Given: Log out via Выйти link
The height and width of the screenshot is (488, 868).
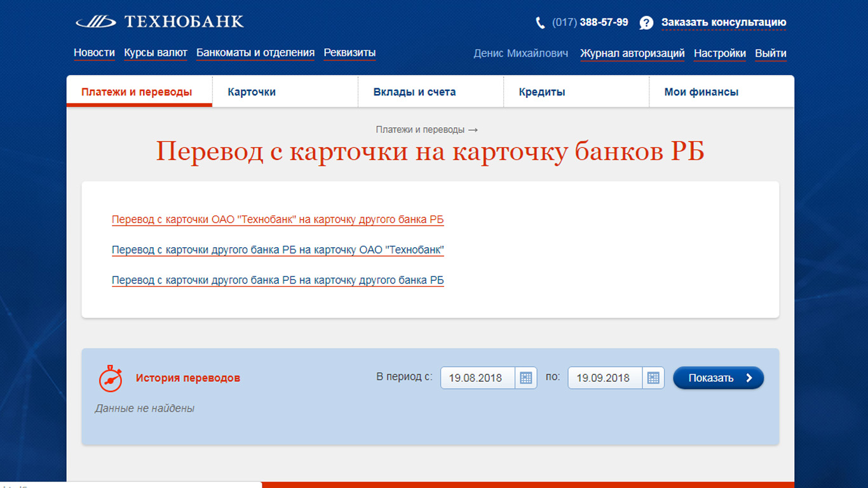Looking at the screenshot, I should tap(771, 54).
